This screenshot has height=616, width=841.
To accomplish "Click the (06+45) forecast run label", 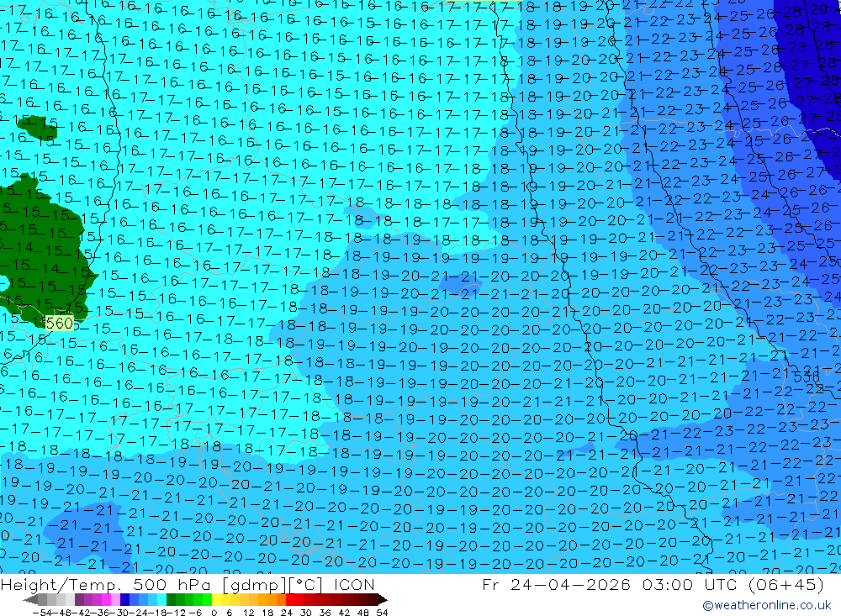I will [x=785, y=584].
